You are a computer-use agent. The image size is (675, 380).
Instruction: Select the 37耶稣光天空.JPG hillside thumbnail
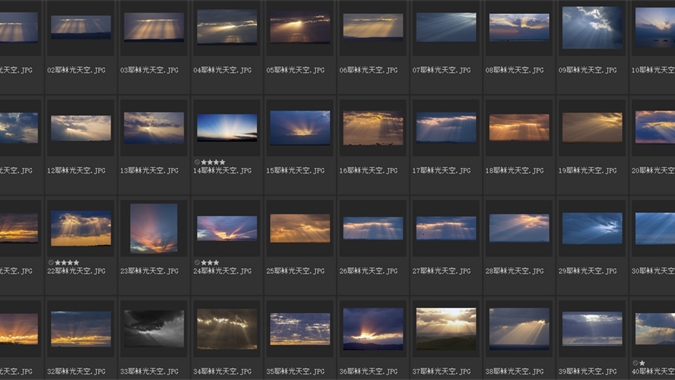pyautogui.click(x=446, y=329)
